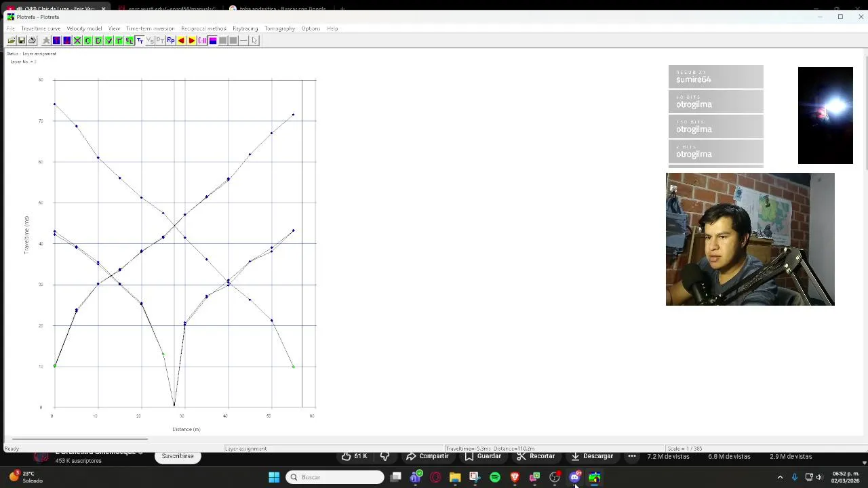Click the Print toolbar icon
The height and width of the screenshot is (488, 868).
32,41
